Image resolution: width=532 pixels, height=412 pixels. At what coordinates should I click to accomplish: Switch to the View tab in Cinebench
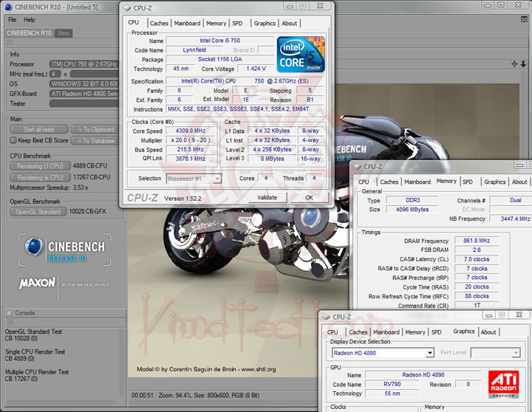[x=64, y=33]
